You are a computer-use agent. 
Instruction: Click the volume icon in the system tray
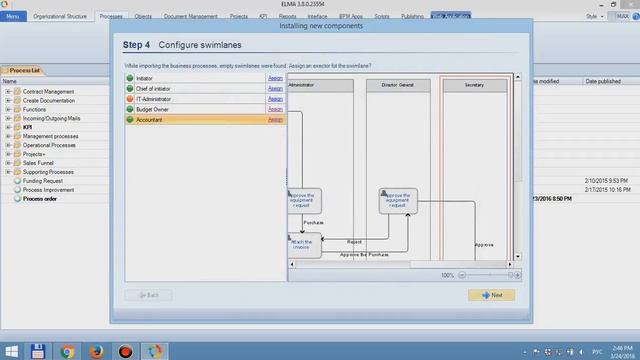pyautogui.click(x=581, y=352)
